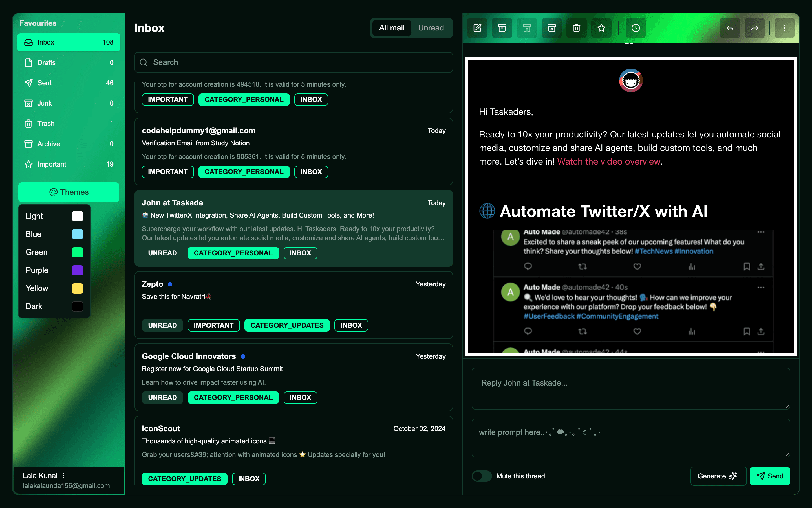This screenshot has height=508, width=812.
Task: Click the Trash folder label in sidebar
Action: (x=46, y=124)
